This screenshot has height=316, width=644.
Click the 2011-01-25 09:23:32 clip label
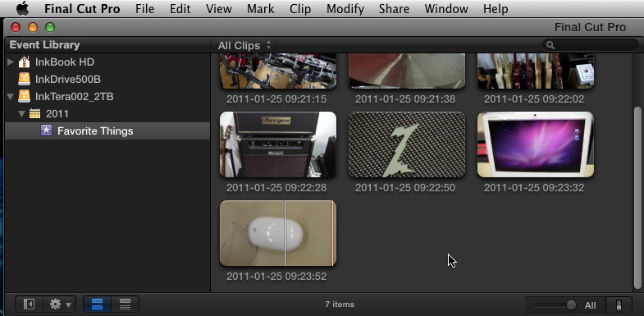tap(534, 188)
